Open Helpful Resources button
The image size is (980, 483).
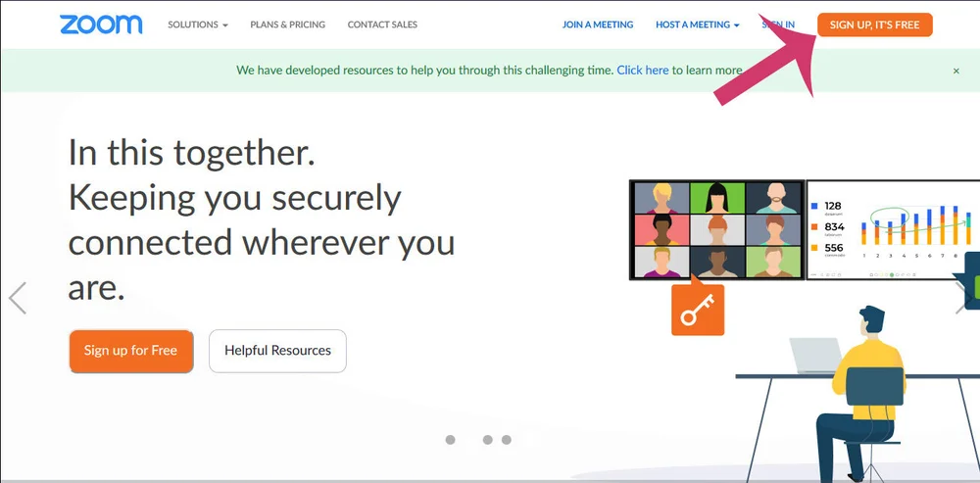[x=277, y=351]
